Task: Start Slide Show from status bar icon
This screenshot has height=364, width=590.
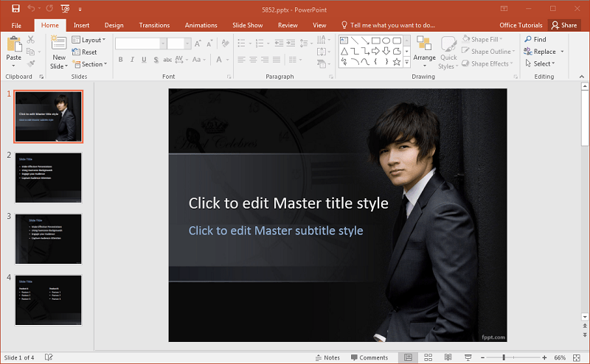Action: 466,357
